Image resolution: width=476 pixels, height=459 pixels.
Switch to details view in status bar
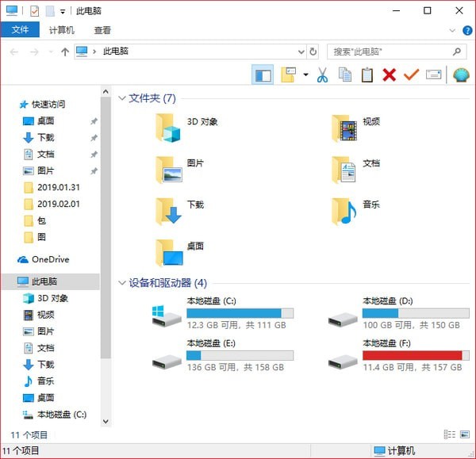coord(450,434)
